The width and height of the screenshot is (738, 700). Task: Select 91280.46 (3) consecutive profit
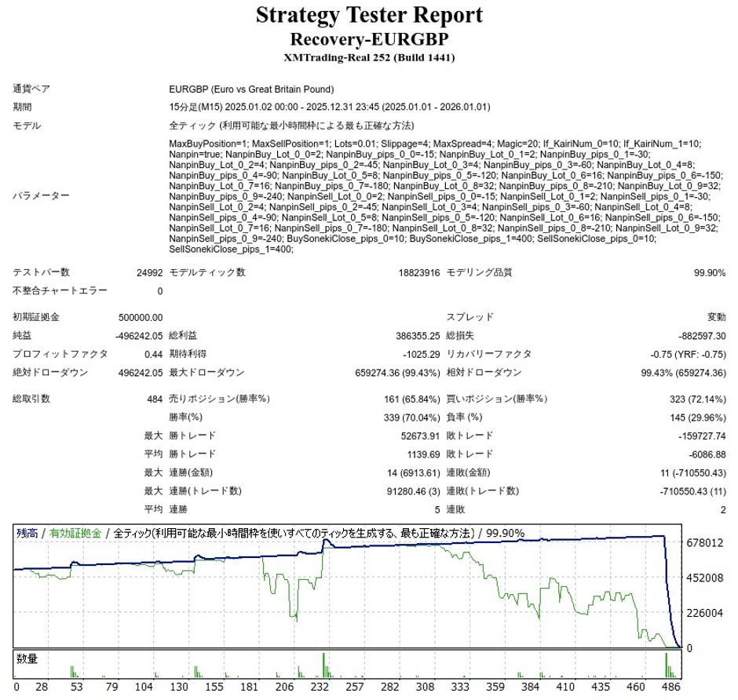tap(414, 491)
